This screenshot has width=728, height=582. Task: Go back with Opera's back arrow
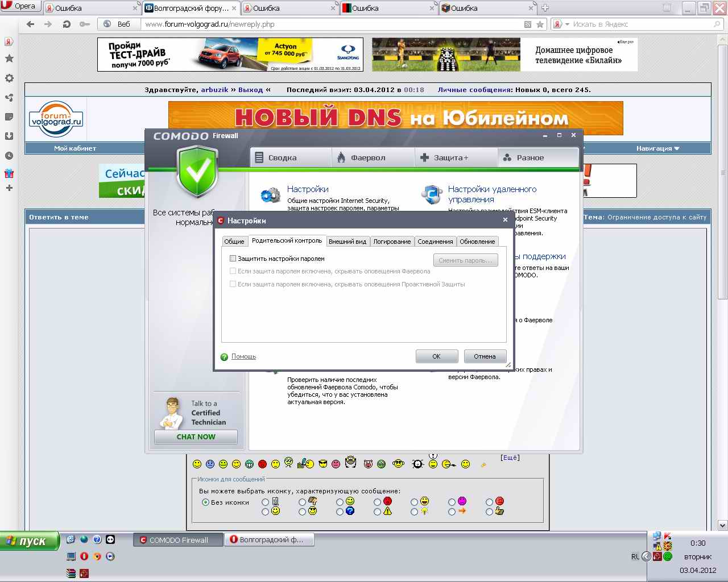pyautogui.click(x=31, y=24)
